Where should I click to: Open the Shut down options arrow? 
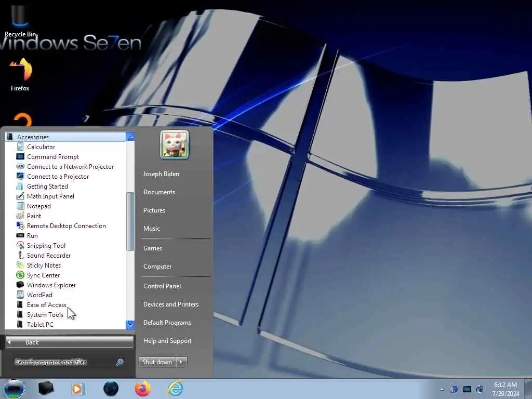click(181, 362)
